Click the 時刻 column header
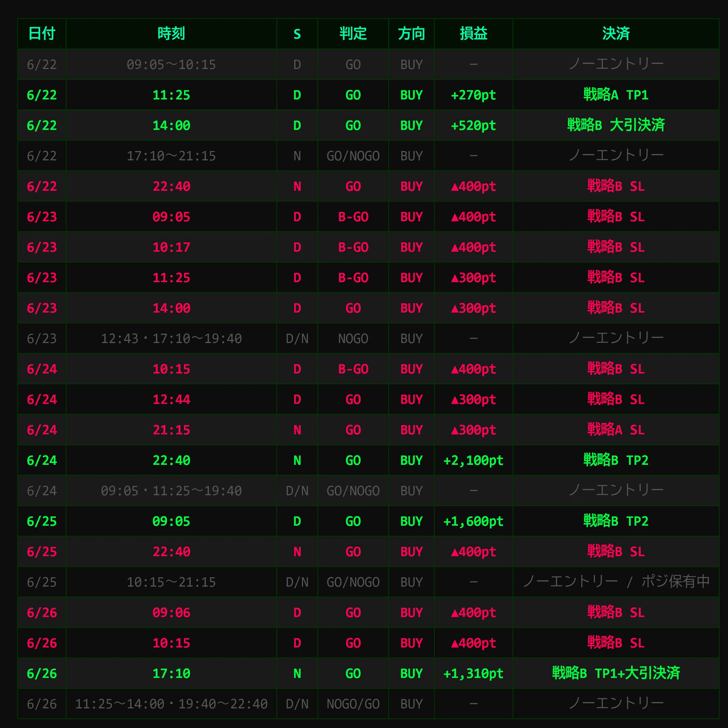728x728 pixels. [171, 34]
